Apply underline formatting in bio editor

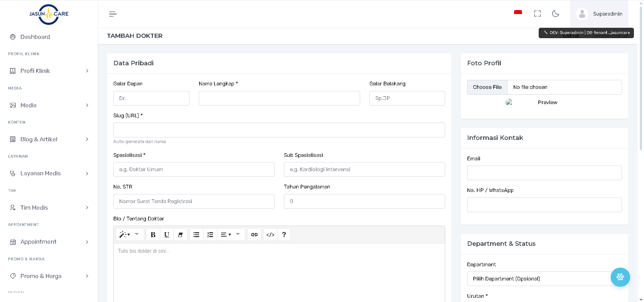pyautogui.click(x=167, y=235)
